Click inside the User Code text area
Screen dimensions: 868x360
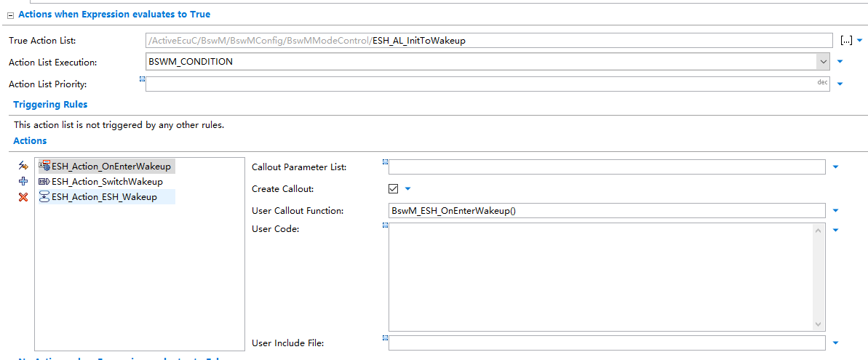(x=601, y=277)
